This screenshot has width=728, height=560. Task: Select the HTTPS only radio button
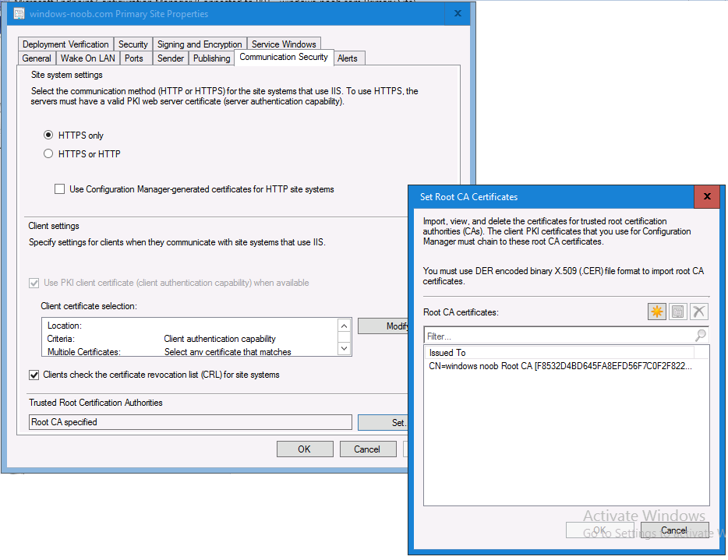[x=48, y=135]
